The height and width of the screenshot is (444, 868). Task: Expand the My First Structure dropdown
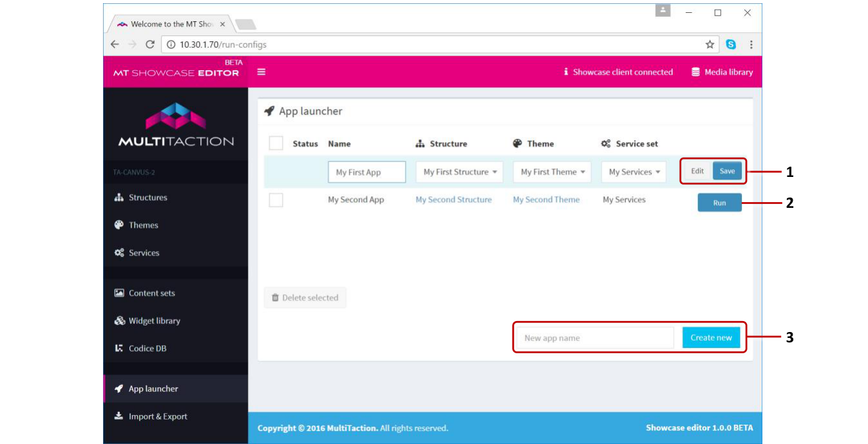click(x=460, y=172)
